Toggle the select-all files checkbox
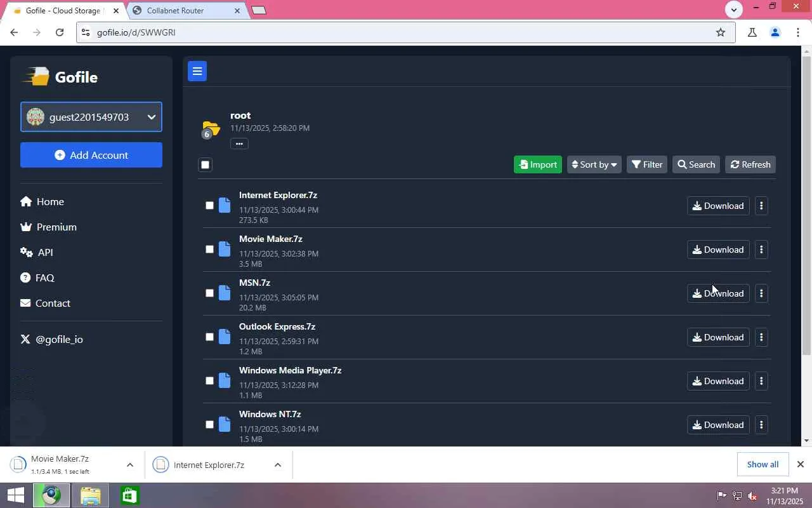 [205, 164]
